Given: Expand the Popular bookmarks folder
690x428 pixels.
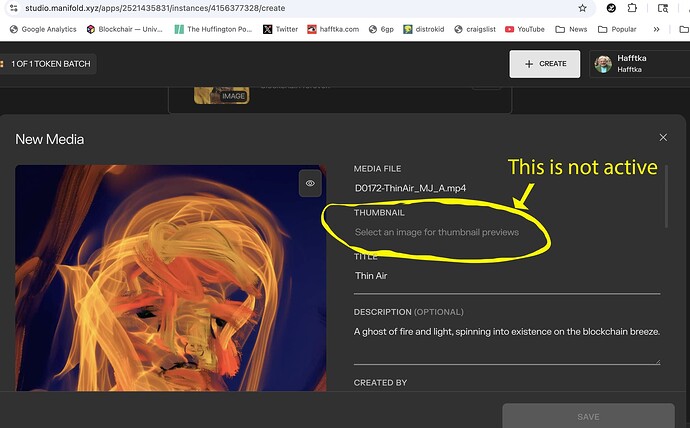Looking at the screenshot, I should pos(617,29).
